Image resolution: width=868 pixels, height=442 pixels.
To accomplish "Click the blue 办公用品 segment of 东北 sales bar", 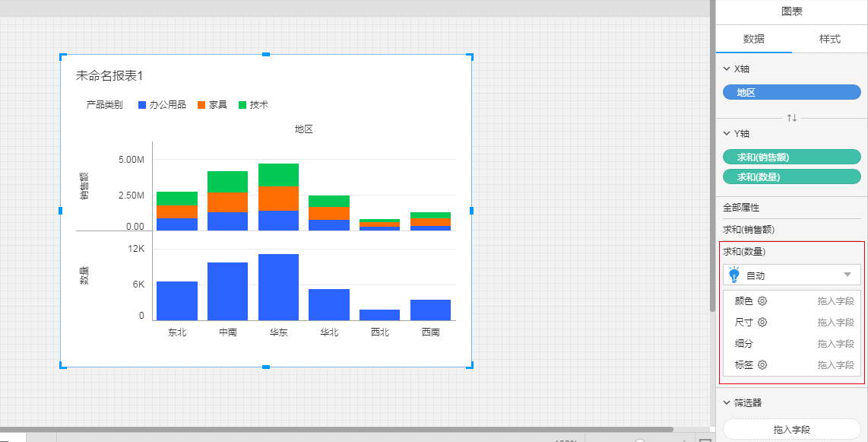I will click(177, 224).
